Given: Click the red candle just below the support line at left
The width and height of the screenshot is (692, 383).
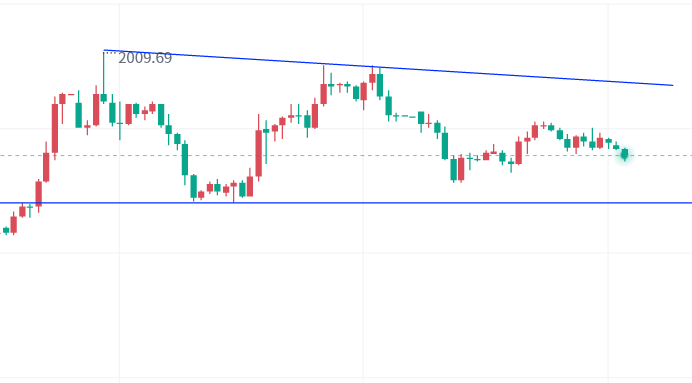Looking at the screenshot, I should tap(22, 211).
